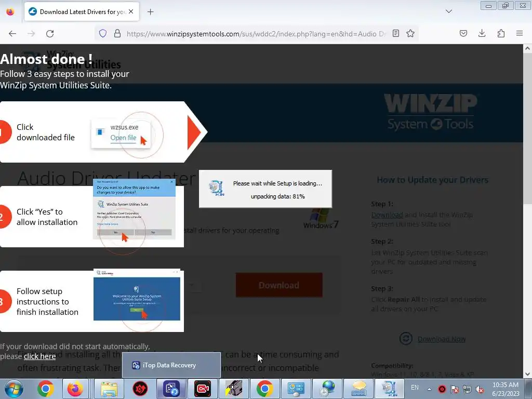The image size is (532, 399).
Task: Click iTop Data Recovery tooltip preview
Action: [x=171, y=365]
